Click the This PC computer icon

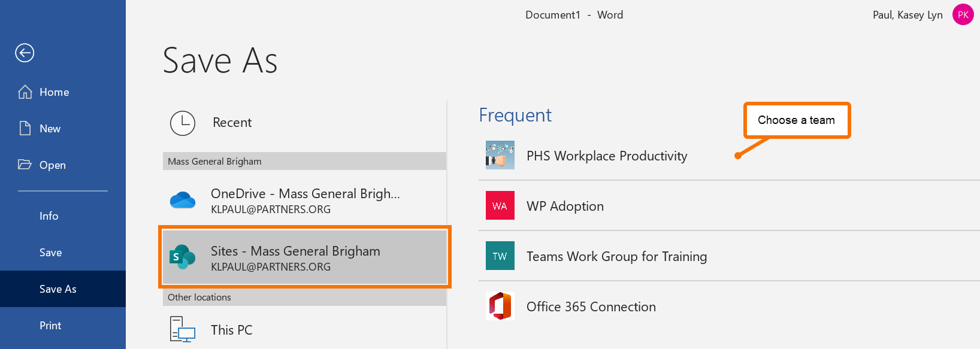coord(183,329)
